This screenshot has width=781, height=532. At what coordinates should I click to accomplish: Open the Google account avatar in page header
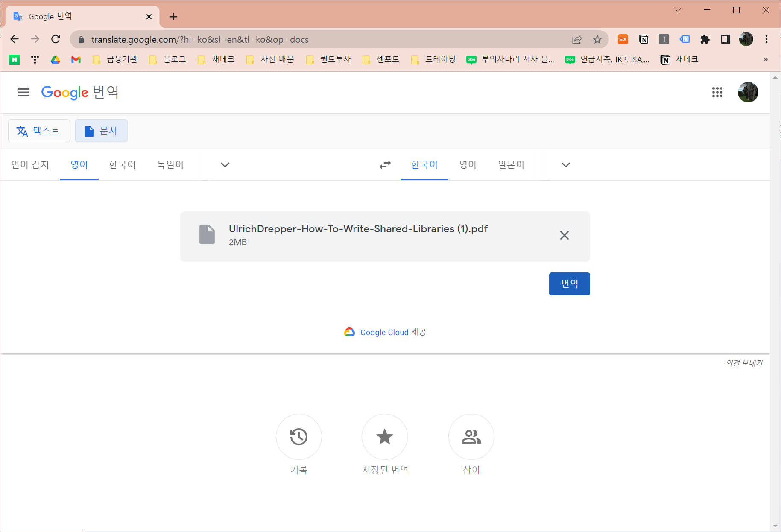coord(748,92)
